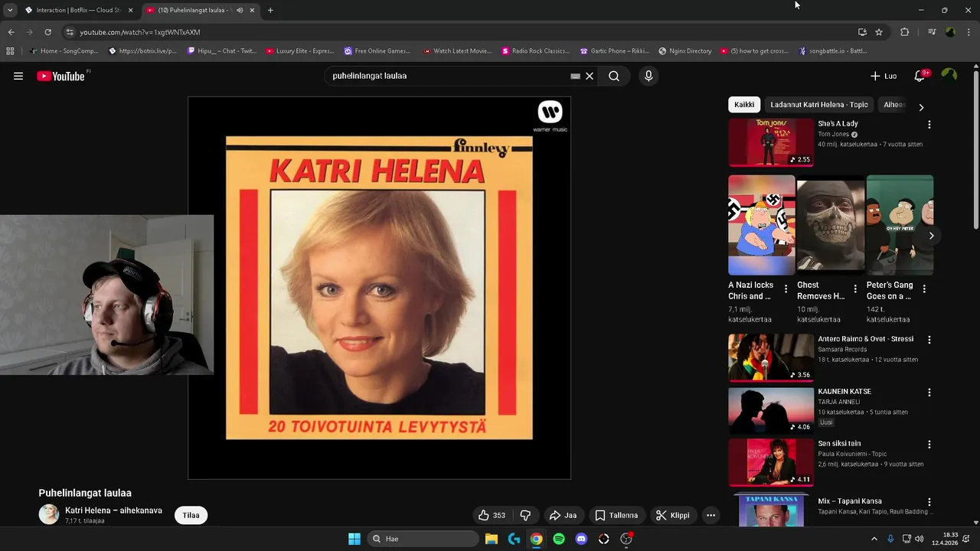The image size is (980, 551).
Task: Open She's A Lady video thumbnail
Action: 771,142
